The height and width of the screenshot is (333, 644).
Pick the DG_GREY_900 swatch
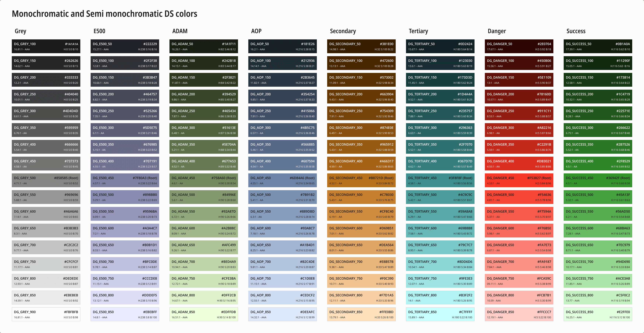(46, 314)
